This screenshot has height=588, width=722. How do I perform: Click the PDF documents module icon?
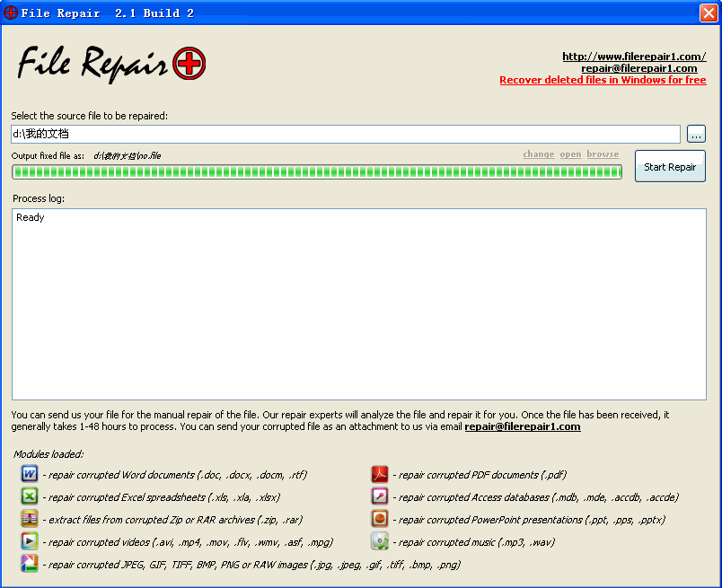[x=380, y=473]
